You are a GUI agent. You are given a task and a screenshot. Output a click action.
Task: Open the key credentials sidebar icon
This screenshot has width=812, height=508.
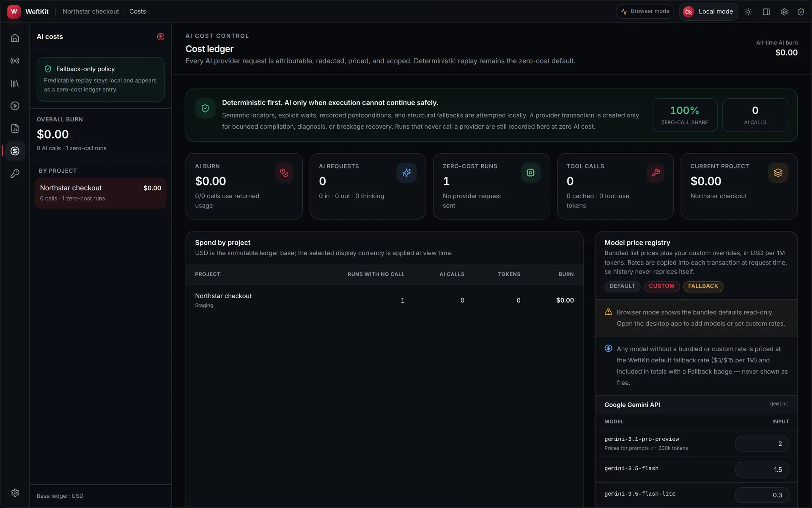tap(15, 174)
